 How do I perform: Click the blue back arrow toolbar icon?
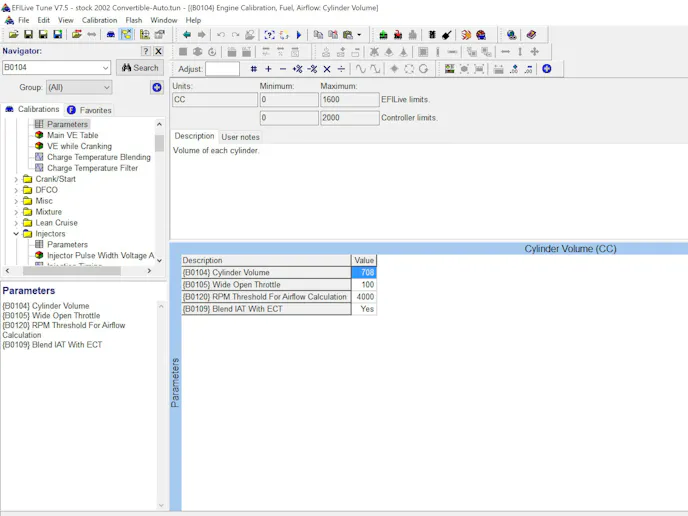coord(186,35)
